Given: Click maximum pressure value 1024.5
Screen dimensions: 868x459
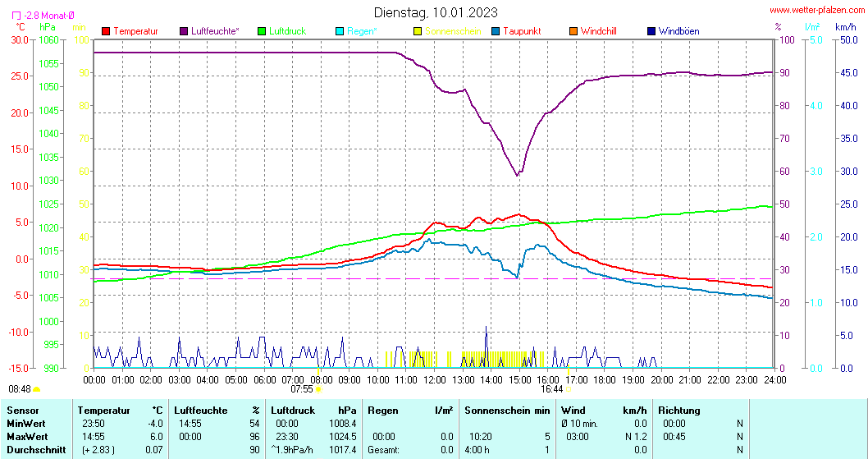Looking at the screenshot, I should pyautogui.click(x=343, y=437).
